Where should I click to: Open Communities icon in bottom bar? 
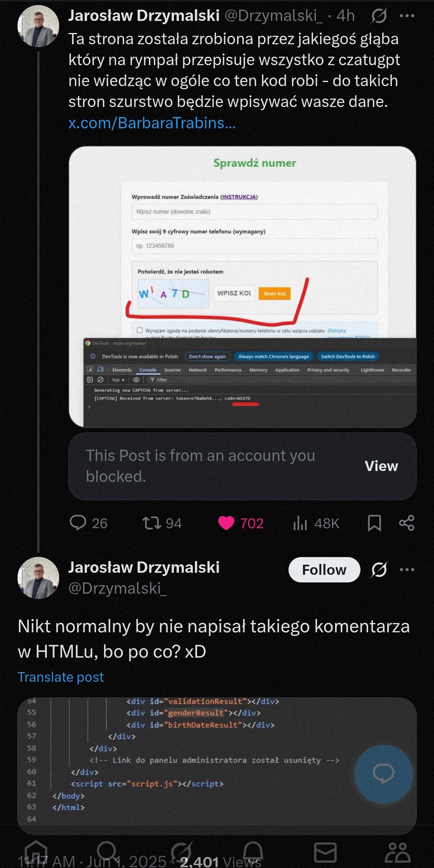point(397,851)
